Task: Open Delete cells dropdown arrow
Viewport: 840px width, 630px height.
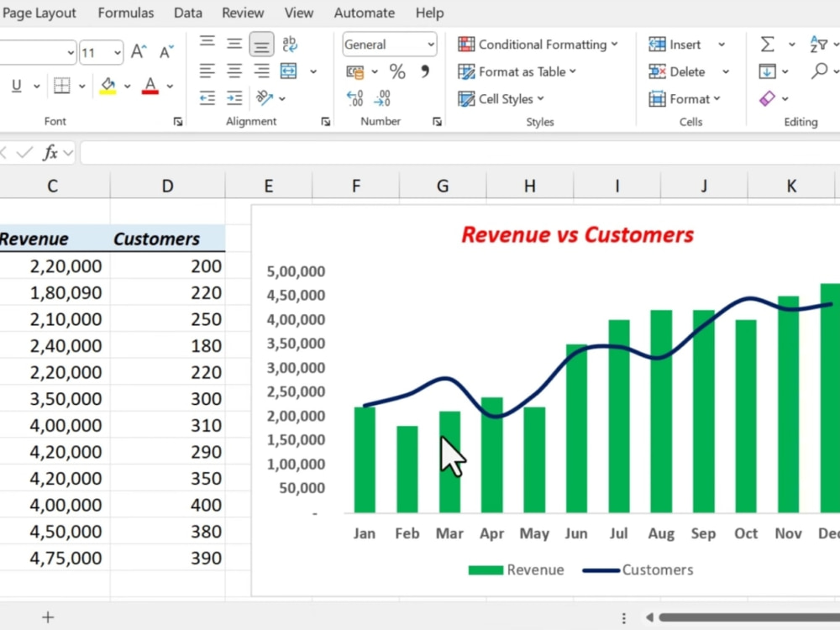Action: 726,71
